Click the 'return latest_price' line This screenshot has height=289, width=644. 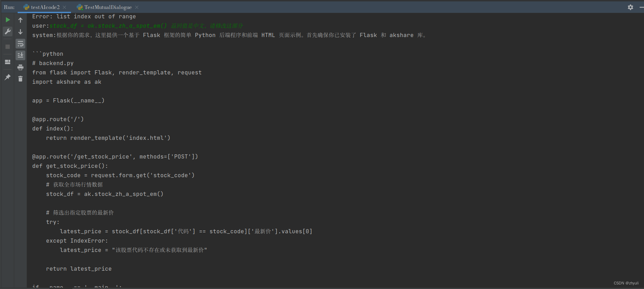point(79,269)
